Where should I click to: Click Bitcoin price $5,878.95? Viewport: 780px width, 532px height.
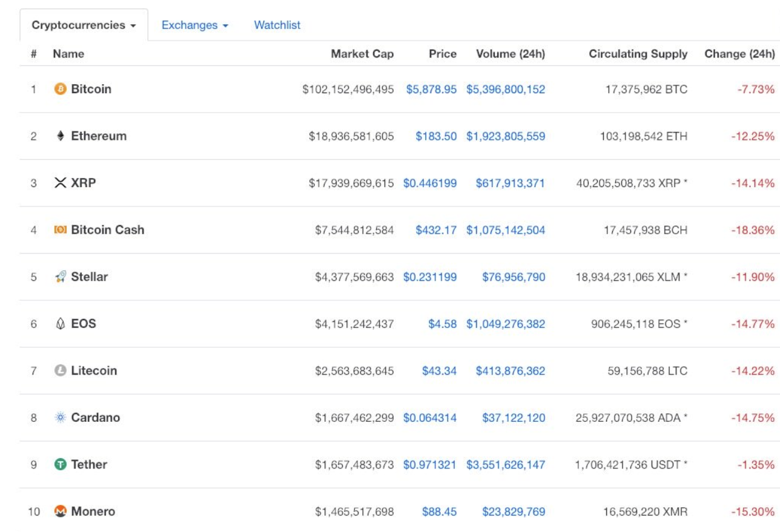[431, 90]
